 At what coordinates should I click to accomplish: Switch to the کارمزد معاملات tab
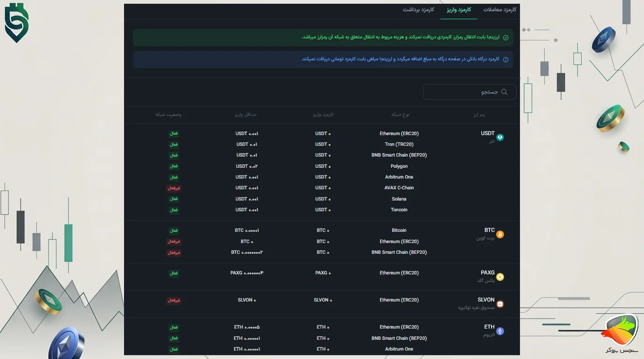(x=500, y=10)
